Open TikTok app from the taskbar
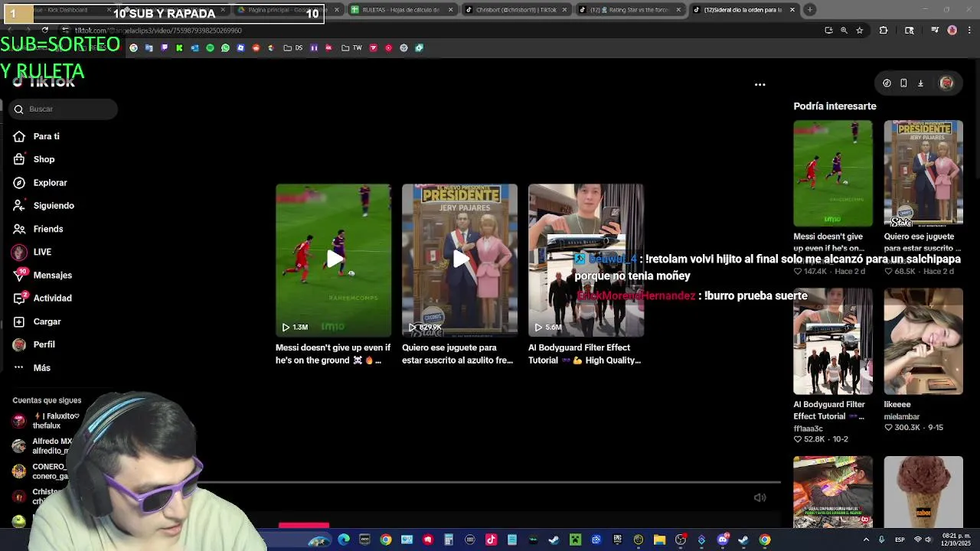Viewport: 980px width, 551px height. tap(491, 540)
